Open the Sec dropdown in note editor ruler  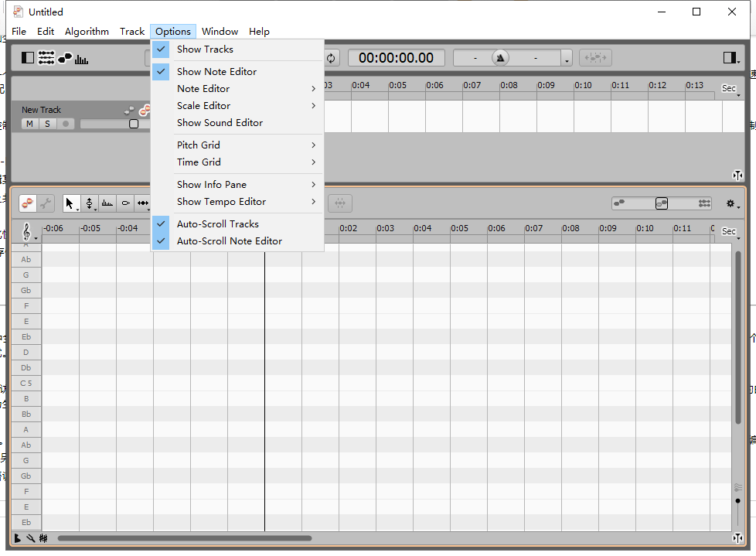730,232
